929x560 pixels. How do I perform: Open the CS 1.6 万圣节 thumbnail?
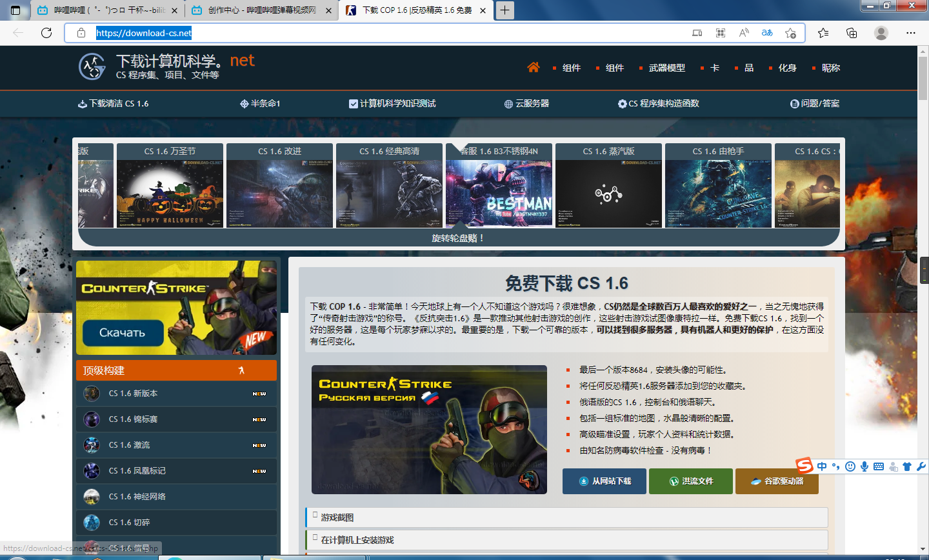point(170,185)
